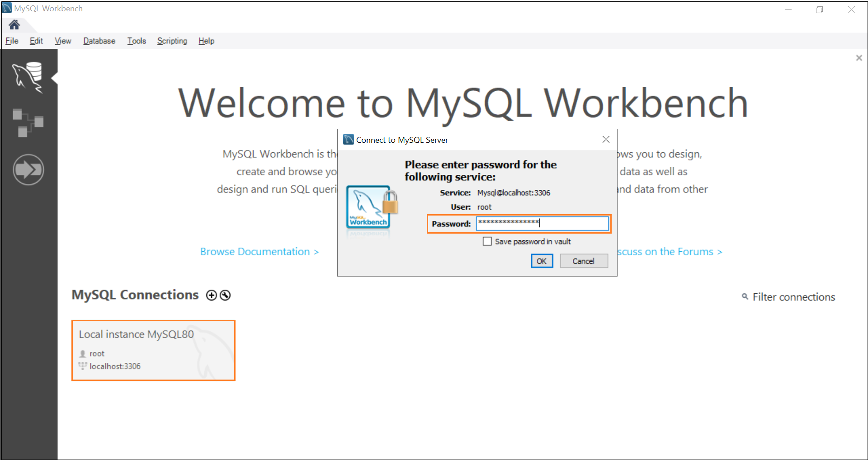Viewport: 868px width, 460px height.
Task: Open the Migration wizard sidebar icon
Action: 28,170
